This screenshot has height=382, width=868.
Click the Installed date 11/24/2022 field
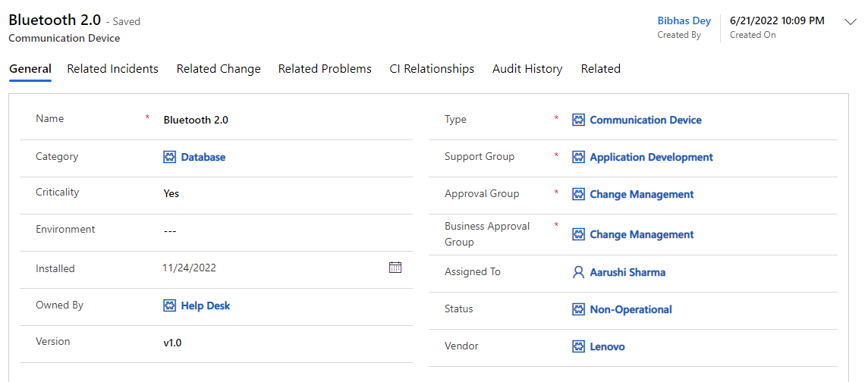(190, 268)
